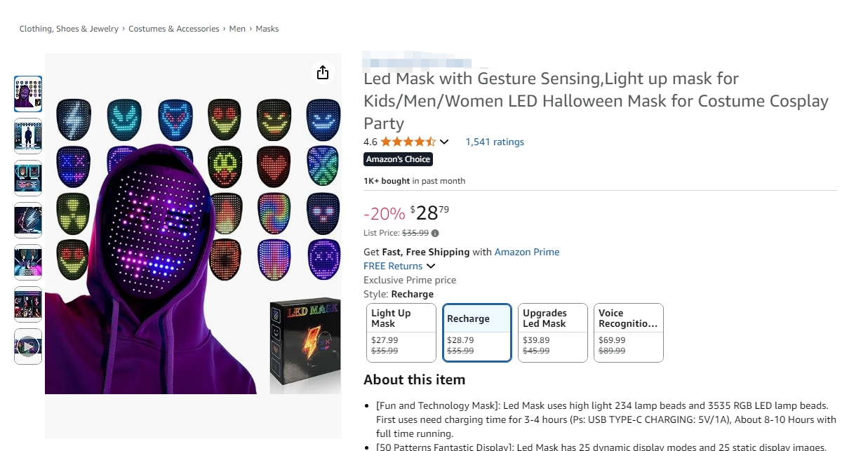Choose the Voice Recognition style option

tap(628, 332)
